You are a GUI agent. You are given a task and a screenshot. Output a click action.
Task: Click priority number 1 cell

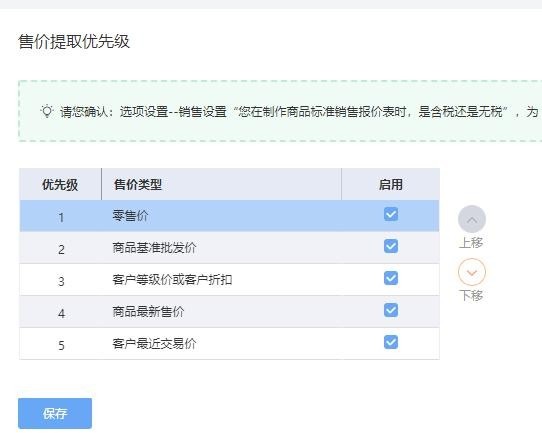61,217
